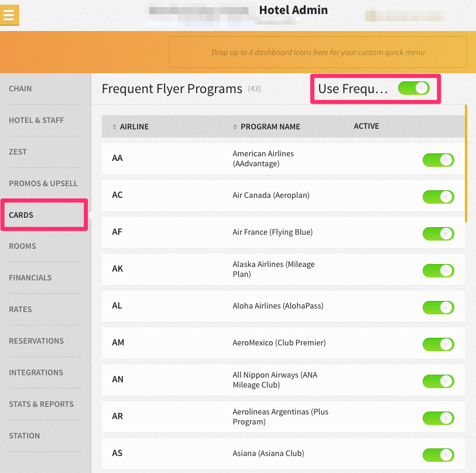
Task: Disable Aerolineas Argentinas Plus Program toggle
Action: (439, 418)
